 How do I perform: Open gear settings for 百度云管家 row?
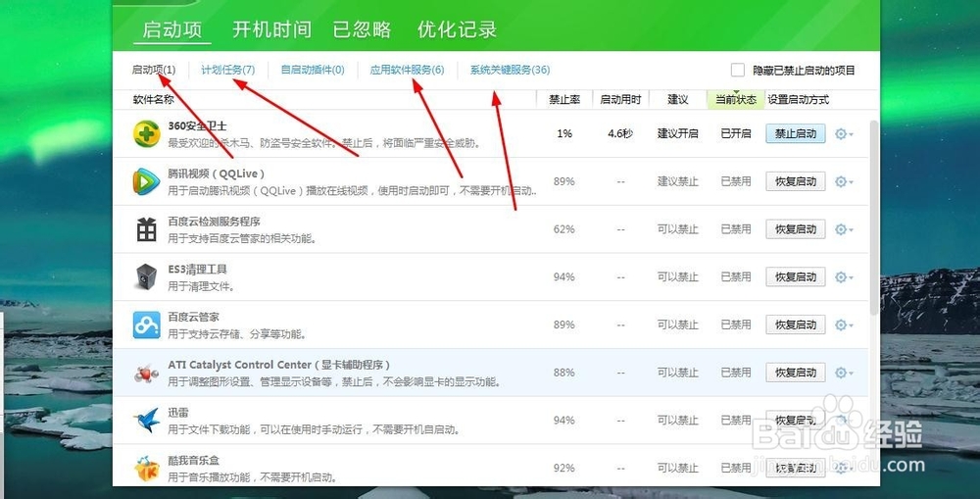[844, 324]
